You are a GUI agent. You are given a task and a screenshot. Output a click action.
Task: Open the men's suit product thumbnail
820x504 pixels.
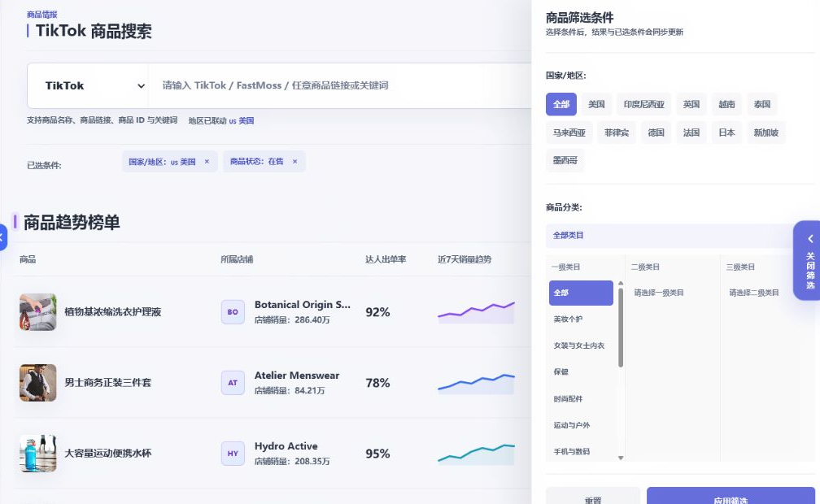37,383
